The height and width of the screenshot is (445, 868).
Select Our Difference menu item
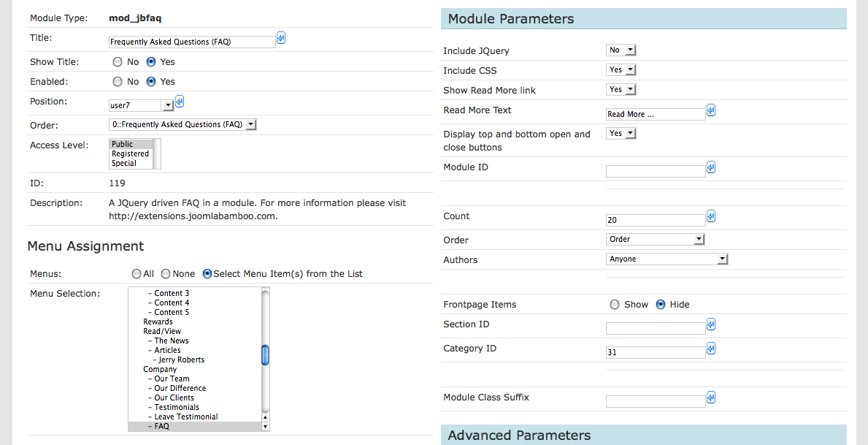194,389
